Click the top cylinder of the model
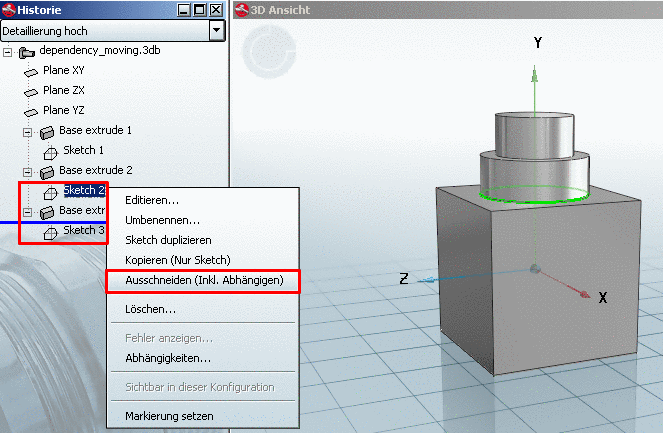Image resolution: width=663 pixels, height=433 pixels. [x=534, y=134]
